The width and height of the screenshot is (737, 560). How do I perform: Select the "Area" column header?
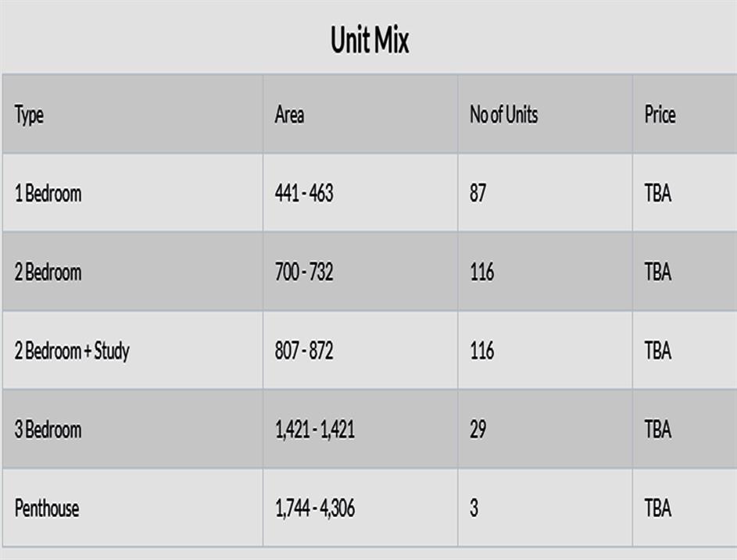click(x=289, y=115)
